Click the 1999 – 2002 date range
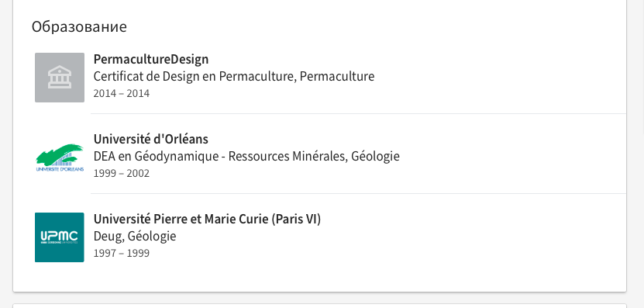This screenshot has width=644, height=308. [x=122, y=173]
